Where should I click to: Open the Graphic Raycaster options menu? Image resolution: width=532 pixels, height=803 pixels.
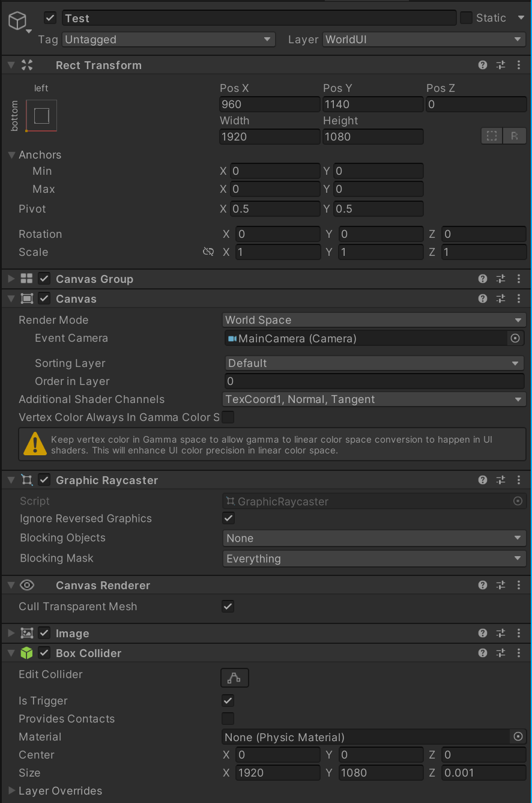point(519,480)
